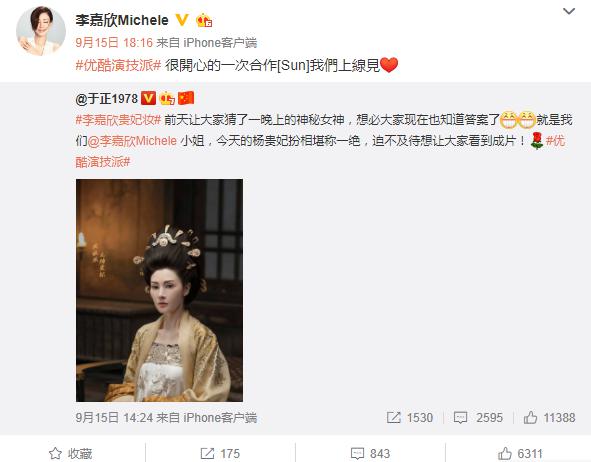Open the 李嘉欣Michele username link
Image resolution: width=591 pixels, height=462 pixels.
point(122,20)
